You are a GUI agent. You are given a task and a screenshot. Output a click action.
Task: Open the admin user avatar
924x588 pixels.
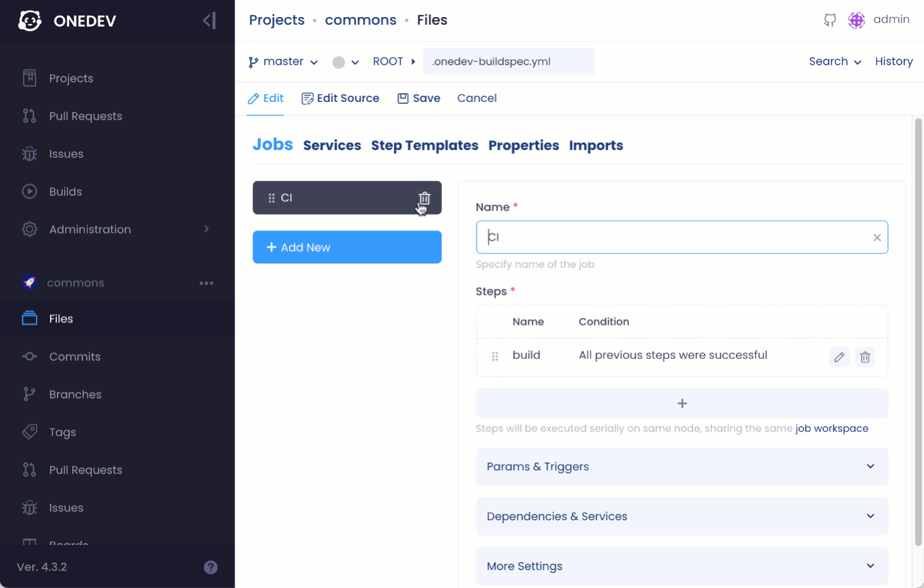coord(857,20)
